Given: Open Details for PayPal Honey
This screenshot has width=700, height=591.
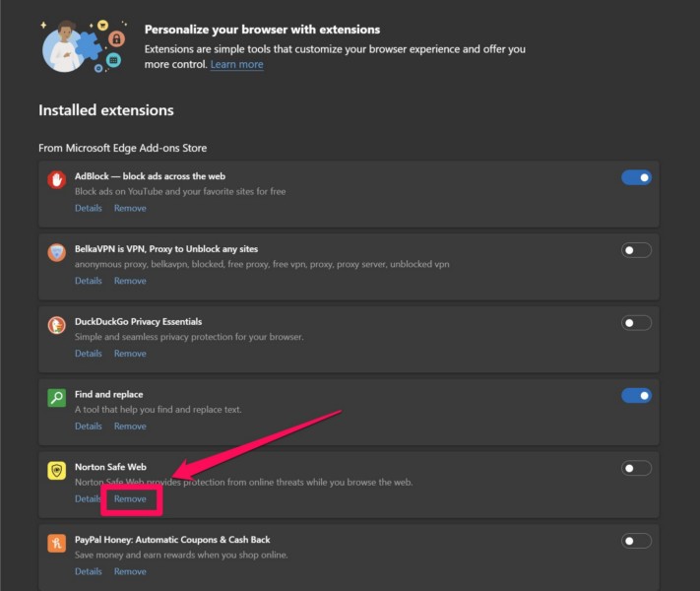Looking at the screenshot, I should [88, 571].
